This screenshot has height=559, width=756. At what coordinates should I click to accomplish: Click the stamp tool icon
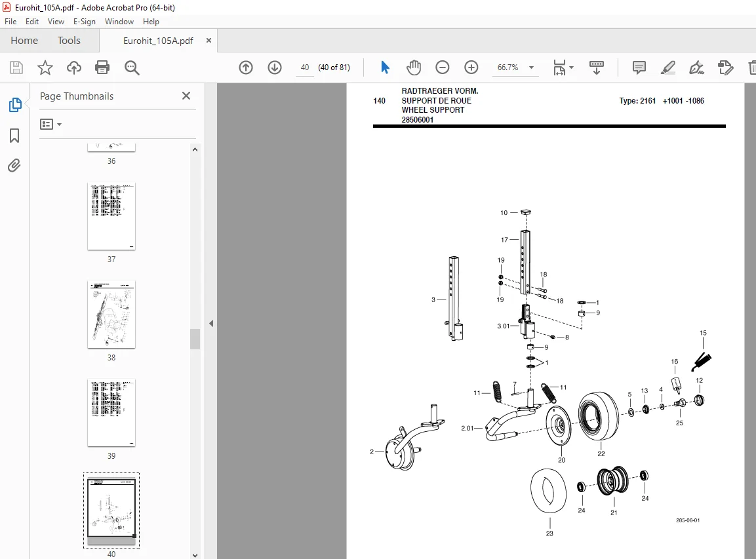pos(725,67)
